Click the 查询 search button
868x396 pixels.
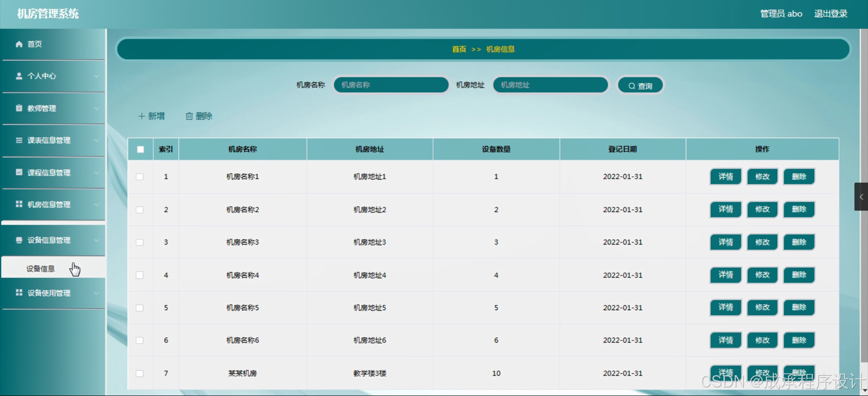click(641, 85)
